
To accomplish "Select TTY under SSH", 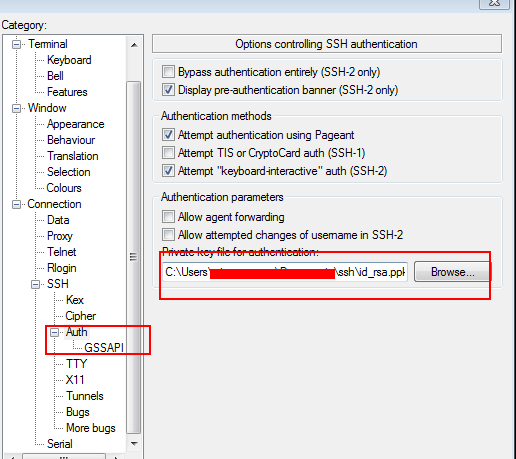I will click(76, 364).
